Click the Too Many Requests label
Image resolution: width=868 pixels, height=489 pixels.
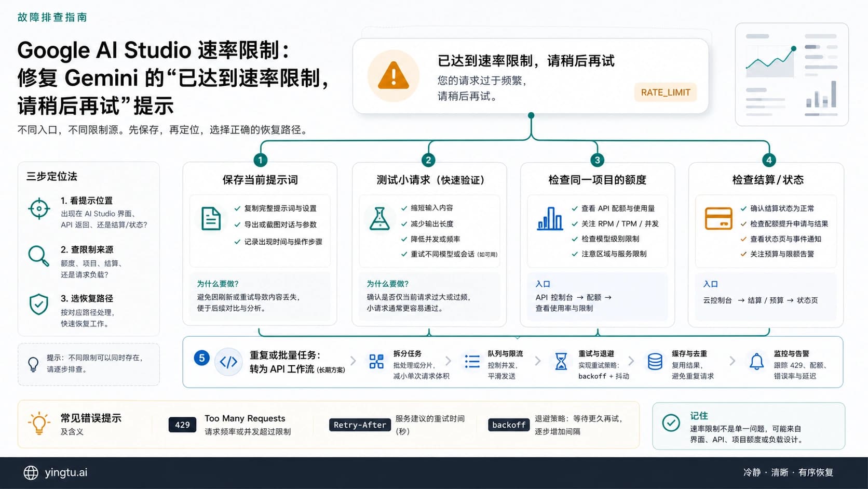[x=245, y=418]
